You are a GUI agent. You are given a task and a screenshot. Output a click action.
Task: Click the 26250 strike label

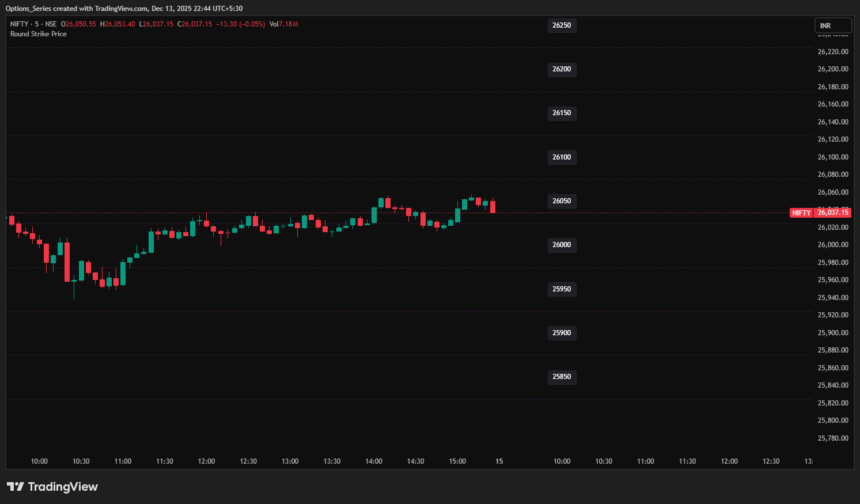tap(562, 25)
